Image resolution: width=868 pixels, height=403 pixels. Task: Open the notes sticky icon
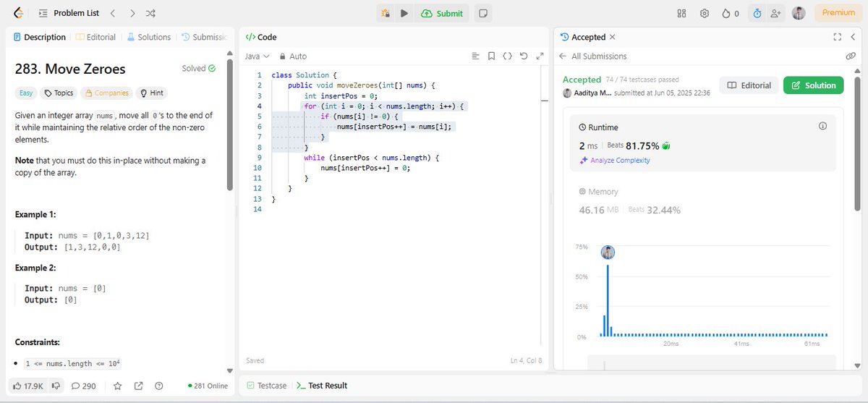(483, 13)
